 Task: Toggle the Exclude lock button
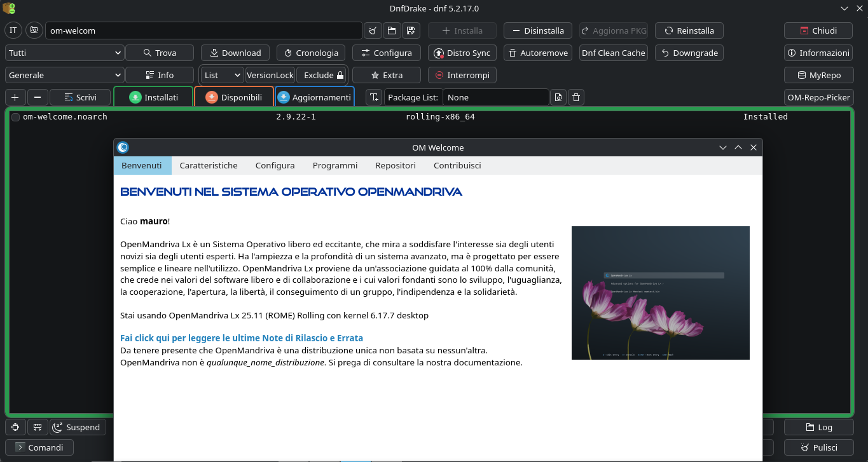tap(323, 75)
